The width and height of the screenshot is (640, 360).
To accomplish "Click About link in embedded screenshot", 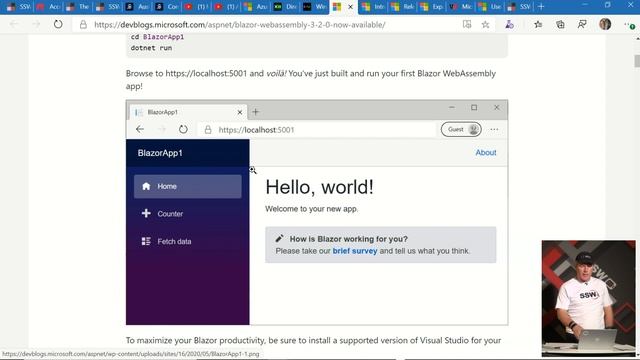I will 486,153.
